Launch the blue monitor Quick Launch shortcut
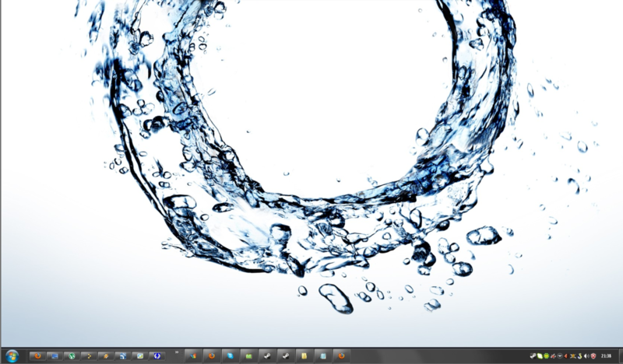Viewport: 623px width, 364px height. tap(55, 355)
